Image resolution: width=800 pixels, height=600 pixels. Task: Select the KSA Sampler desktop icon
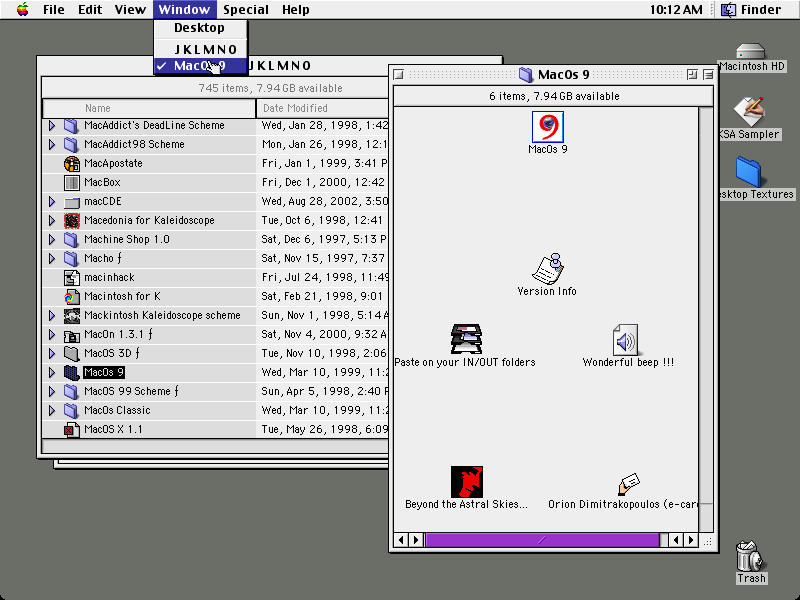click(749, 111)
